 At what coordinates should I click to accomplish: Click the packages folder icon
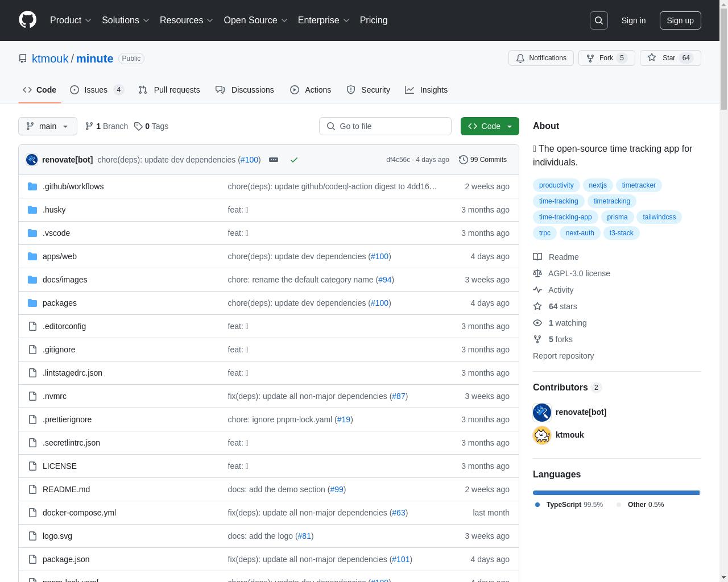pyautogui.click(x=32, y=303)
